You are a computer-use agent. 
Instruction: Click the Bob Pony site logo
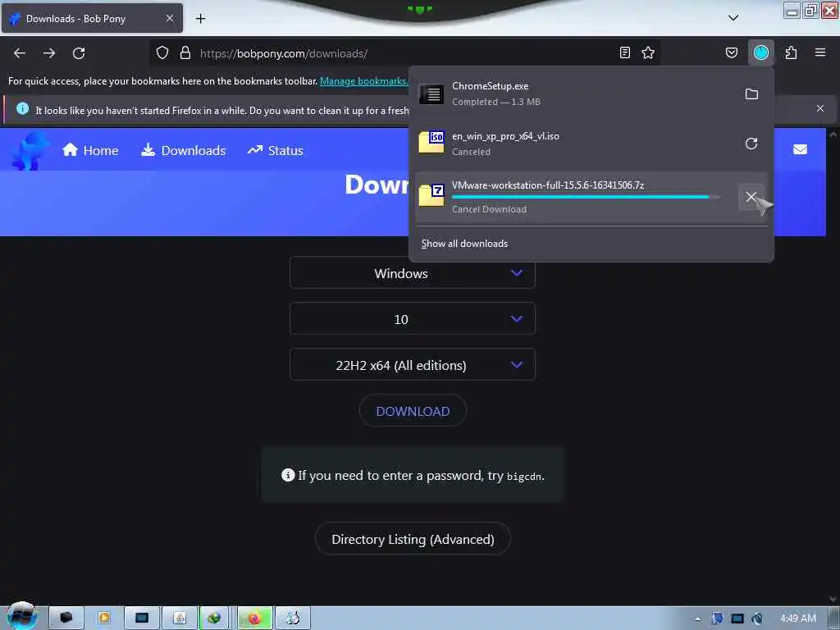coord(30,151)
